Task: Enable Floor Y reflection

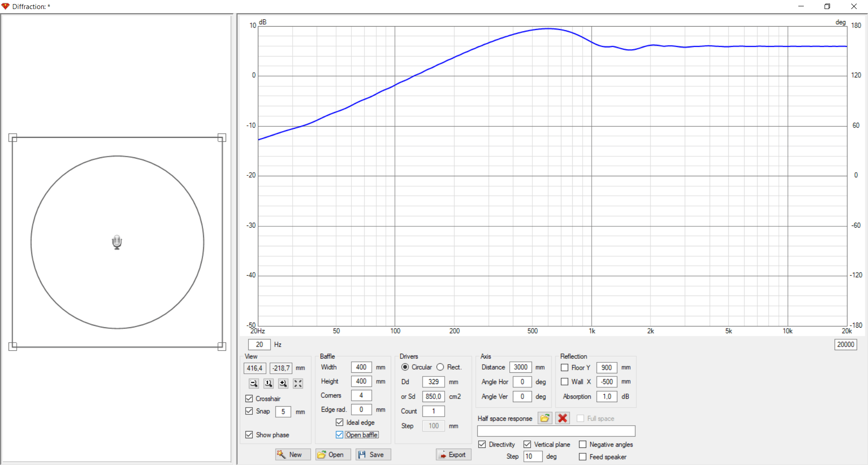Action: [x=564, y=368]
